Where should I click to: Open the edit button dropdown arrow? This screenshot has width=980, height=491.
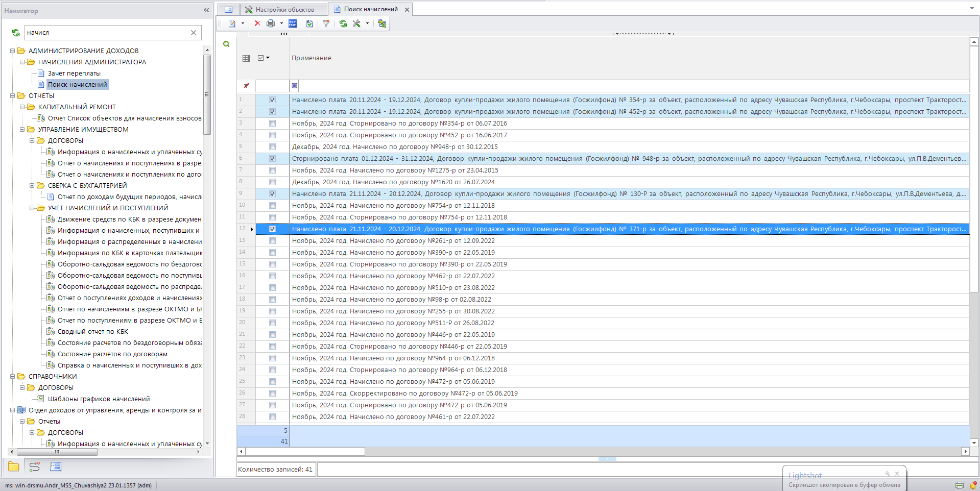click(243, 23)
